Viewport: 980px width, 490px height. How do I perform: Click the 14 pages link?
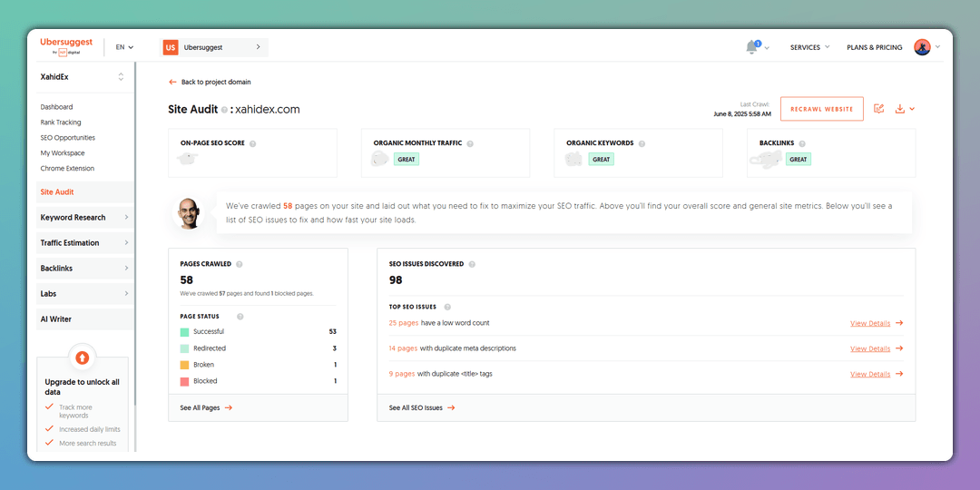point(403,348)
